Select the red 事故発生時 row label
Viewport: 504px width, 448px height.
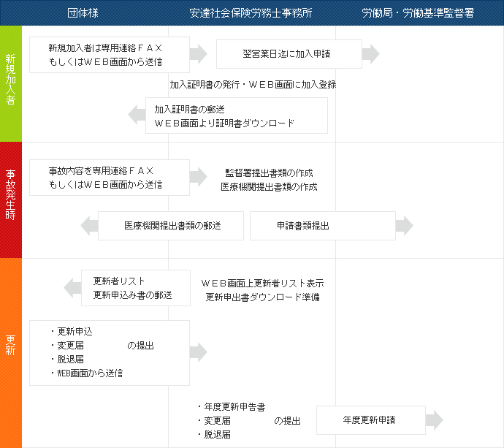[11, 200]
